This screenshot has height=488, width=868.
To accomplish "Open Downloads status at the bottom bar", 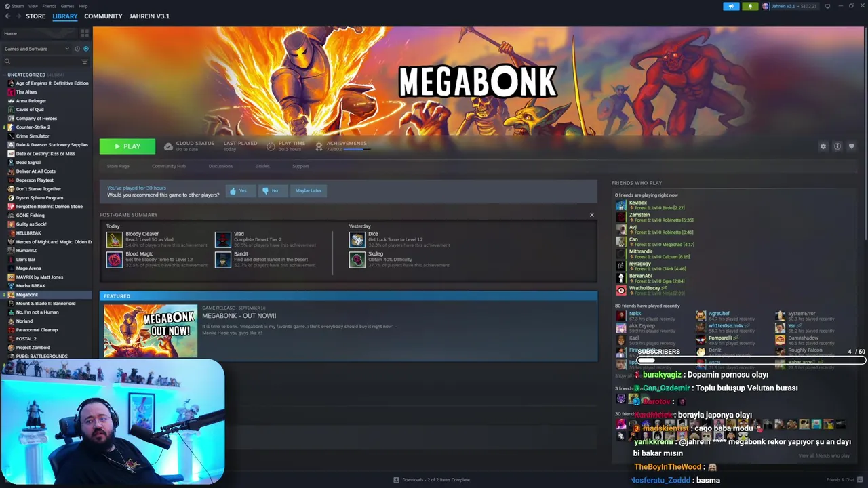I will coord(431,480).
